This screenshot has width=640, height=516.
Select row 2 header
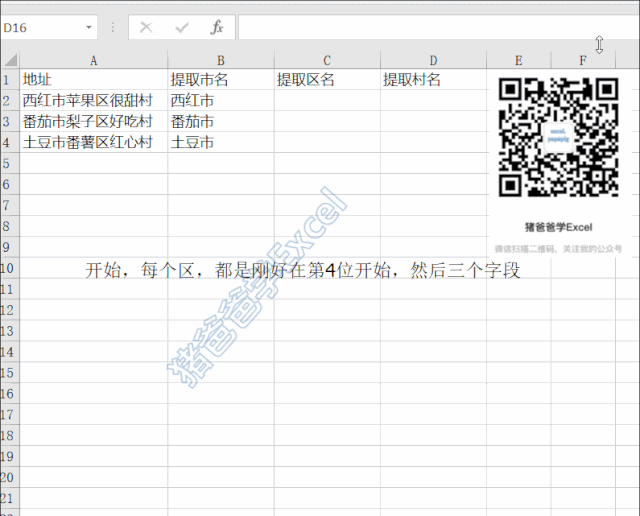10,100
